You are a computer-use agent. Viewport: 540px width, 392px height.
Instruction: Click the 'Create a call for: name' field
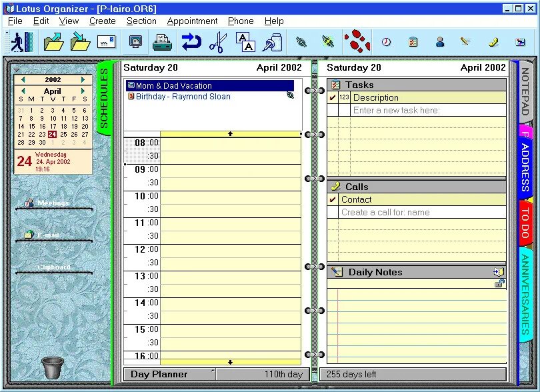[x=423, y=212]
